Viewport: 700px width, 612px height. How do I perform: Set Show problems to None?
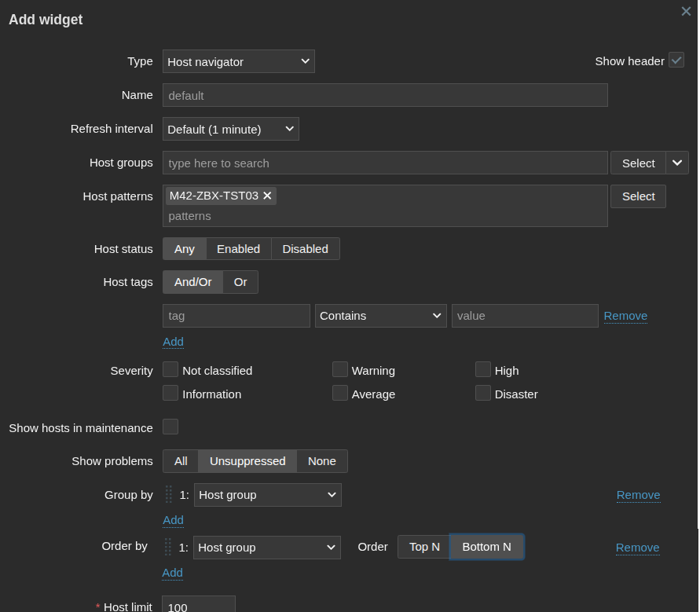321,461
